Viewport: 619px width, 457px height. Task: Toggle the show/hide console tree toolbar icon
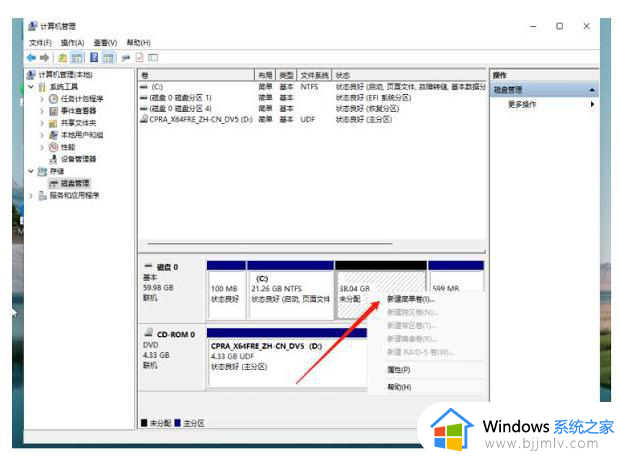(77, 58)
